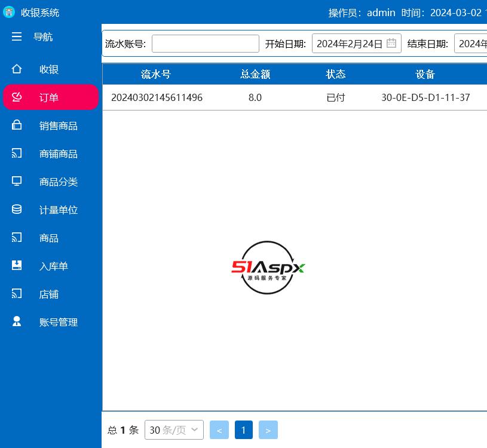Select the 已付 paid order row
The image size is (487, 448).
tap(335, 97)
